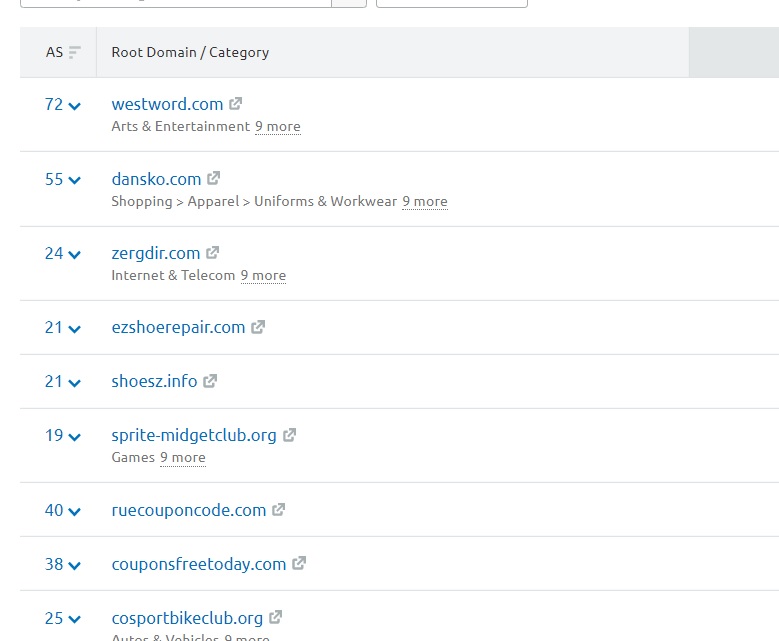Click the Arts & Entertainment category text

click(181, 126)
